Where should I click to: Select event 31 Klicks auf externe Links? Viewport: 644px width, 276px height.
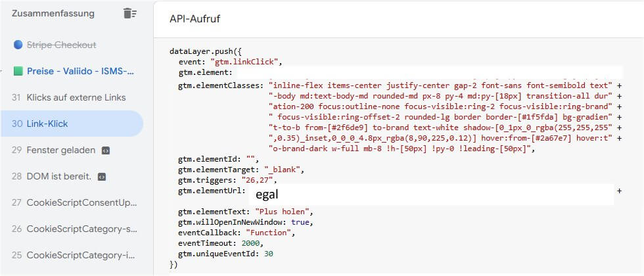pyautogui.click(x=76, y=97)
